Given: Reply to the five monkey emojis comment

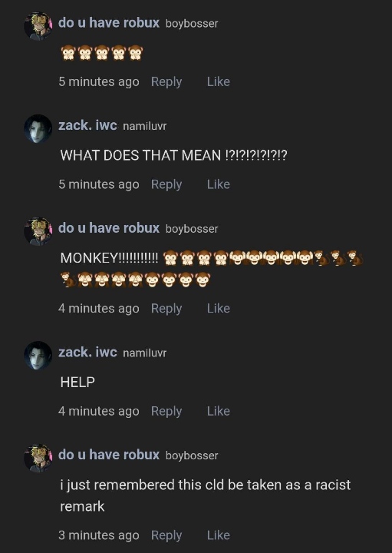Looking at the screenshot, I should point(166,82).
